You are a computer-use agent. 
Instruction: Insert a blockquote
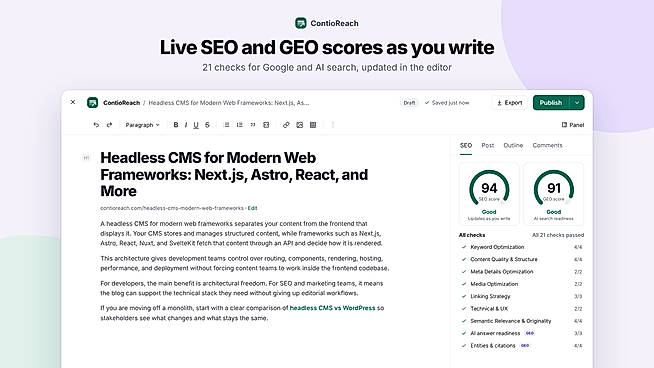(x=253, y=125)
